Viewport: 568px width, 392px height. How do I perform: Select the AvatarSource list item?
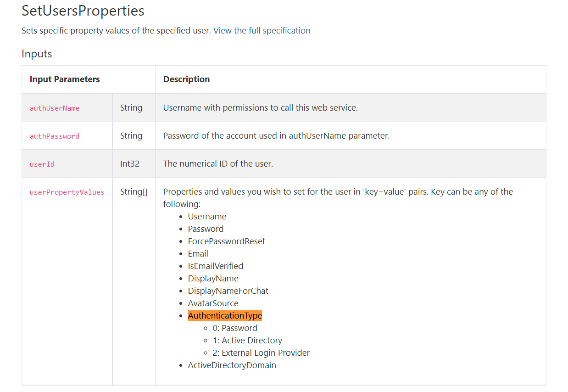pyautogui.click(x=213, y=303)
